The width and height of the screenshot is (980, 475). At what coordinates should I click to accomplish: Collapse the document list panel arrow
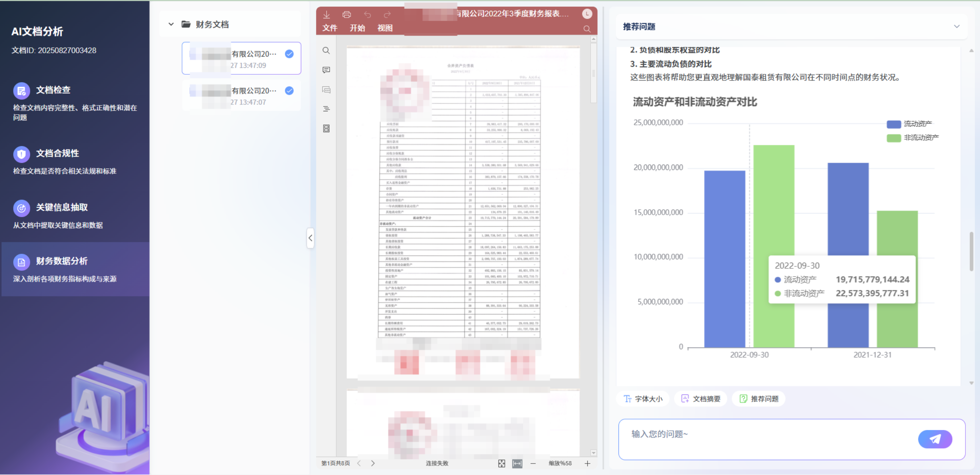310,238
